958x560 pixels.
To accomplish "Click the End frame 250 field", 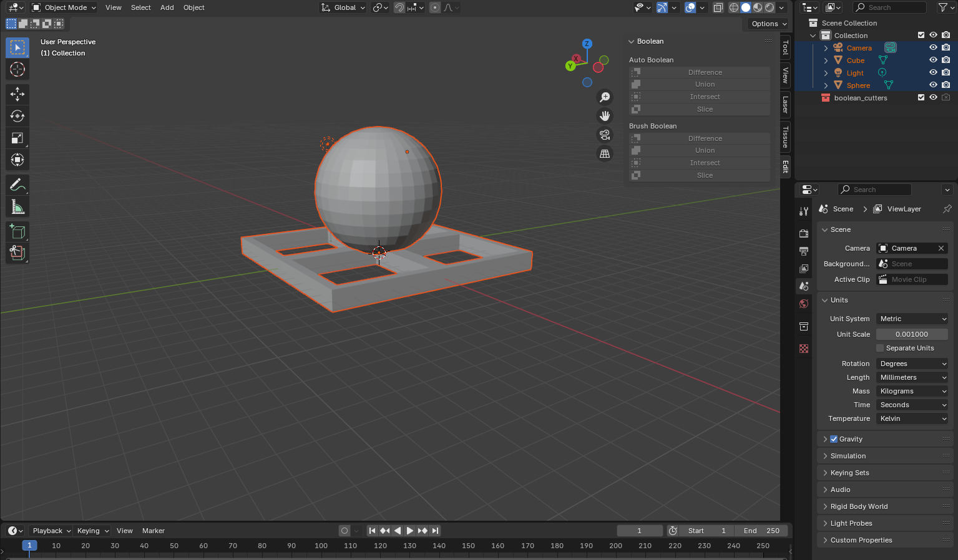I will pos(761,531).
